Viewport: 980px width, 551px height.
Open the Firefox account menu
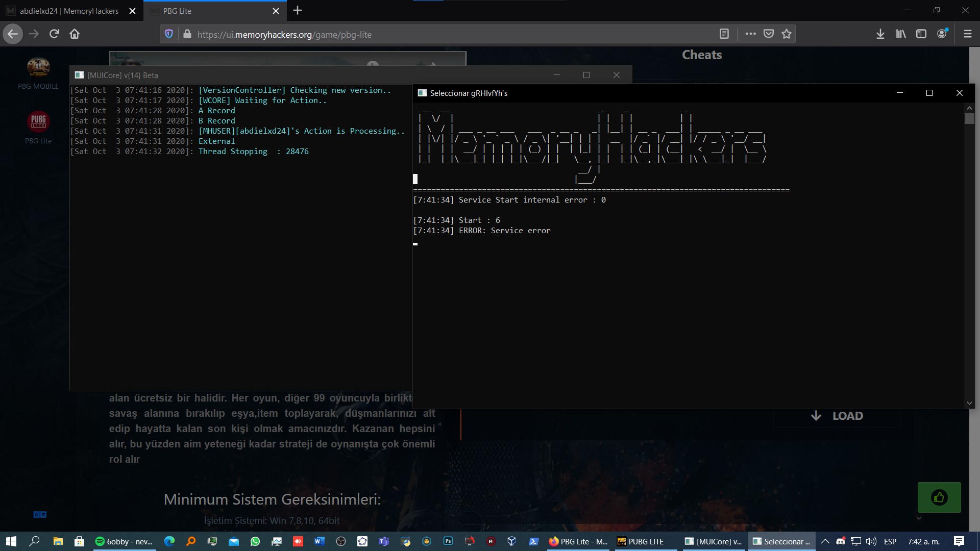coord(942,34)
